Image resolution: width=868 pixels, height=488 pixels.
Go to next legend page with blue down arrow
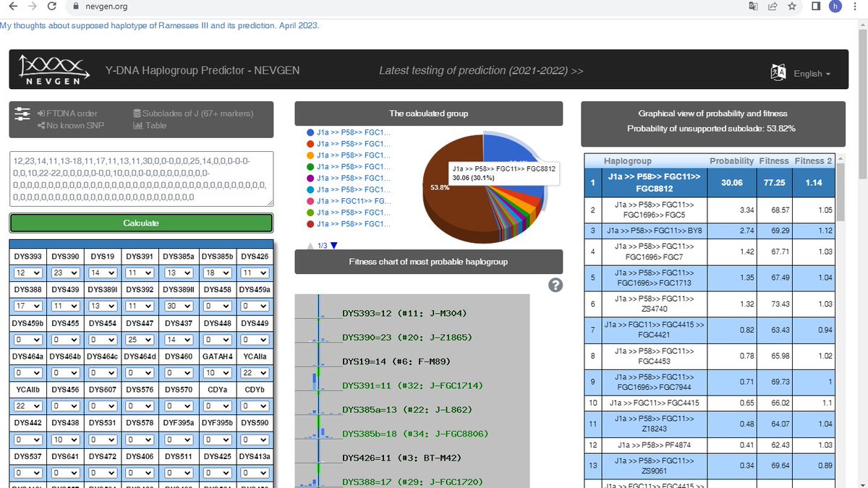click(x=333, y=246)
